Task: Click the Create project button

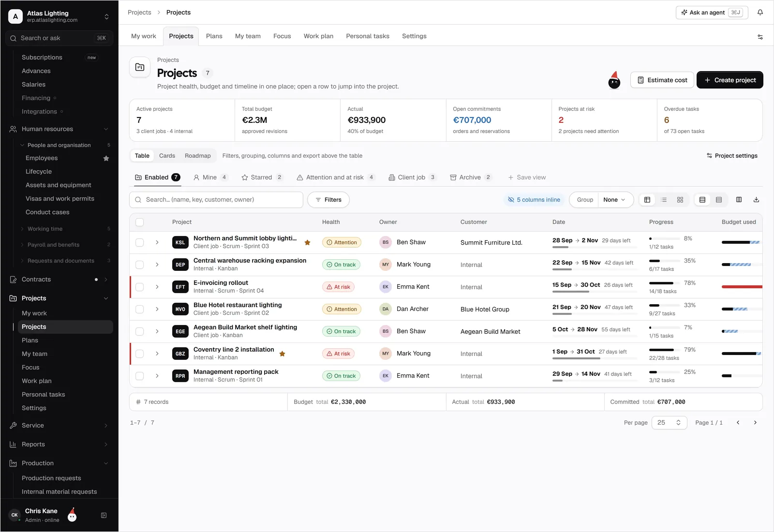Action: click(x=730, y=80)
